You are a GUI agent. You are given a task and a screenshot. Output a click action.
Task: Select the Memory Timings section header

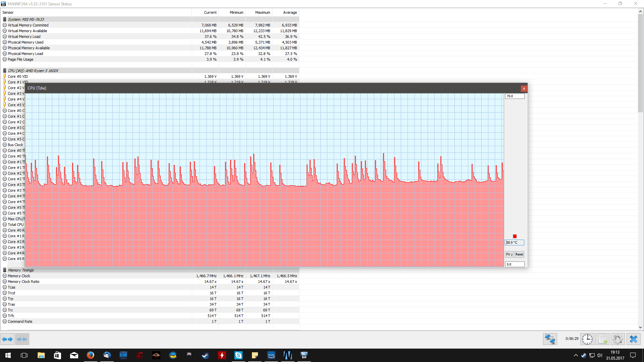pos(21,270)
